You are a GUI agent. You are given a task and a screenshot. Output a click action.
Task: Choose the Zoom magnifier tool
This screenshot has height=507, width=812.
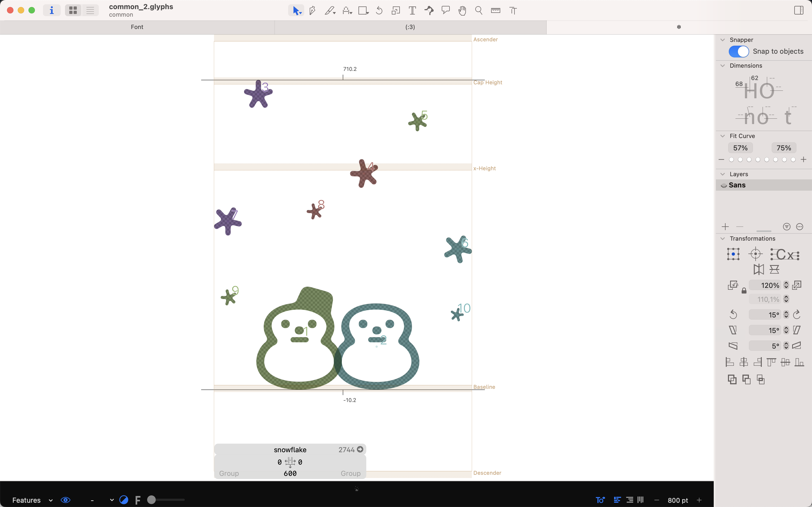pyautogui.click(x=479, y=11)
